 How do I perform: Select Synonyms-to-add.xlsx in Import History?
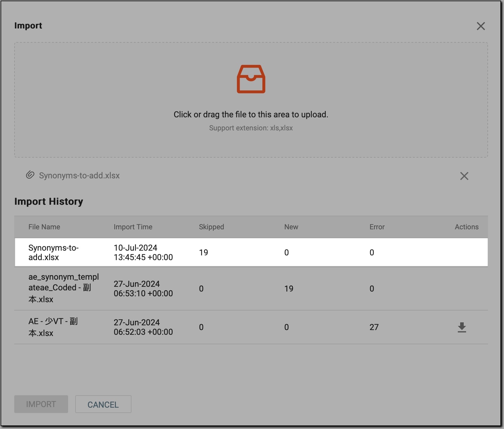pos(54,252)
